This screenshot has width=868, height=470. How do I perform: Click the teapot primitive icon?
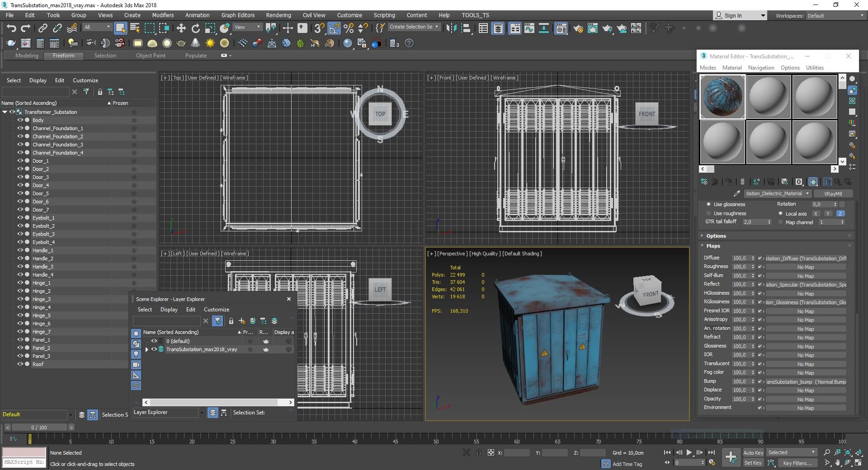(x=181, y=43)
